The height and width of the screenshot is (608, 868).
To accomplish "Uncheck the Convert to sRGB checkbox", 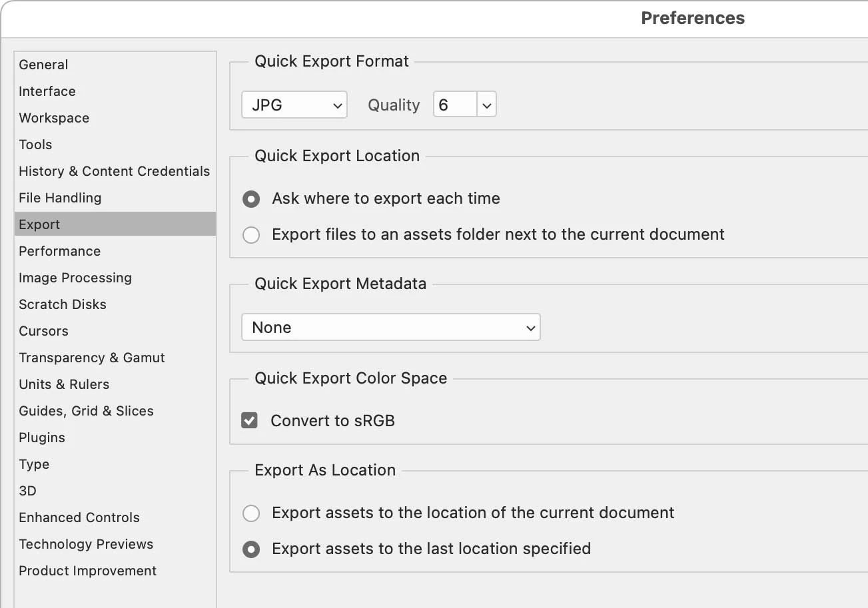I will (250, 421).
